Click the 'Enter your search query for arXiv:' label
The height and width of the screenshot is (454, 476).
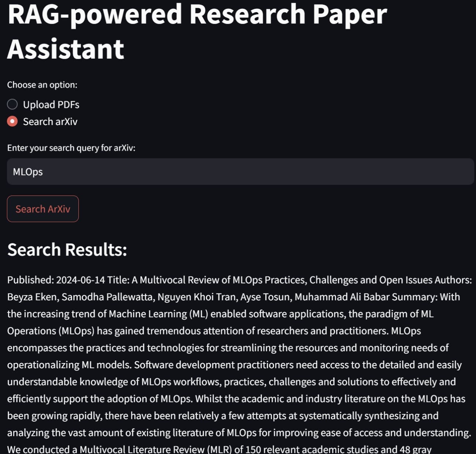(71, 148)
